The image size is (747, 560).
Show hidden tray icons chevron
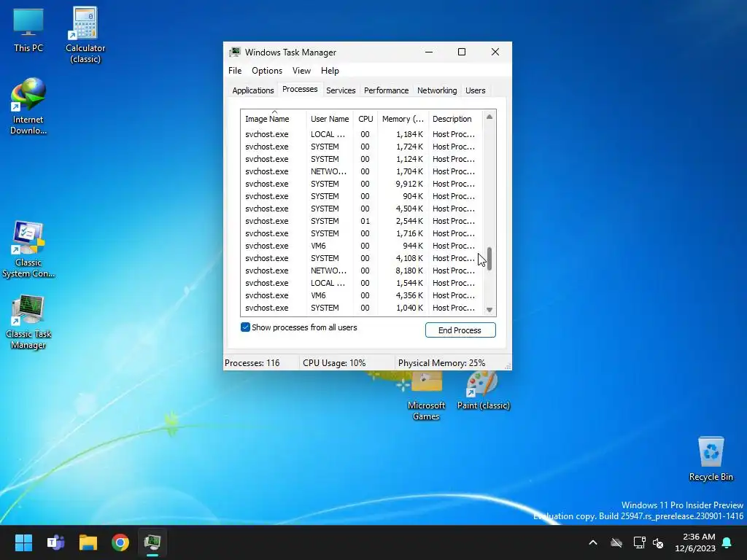coord(593,542)
